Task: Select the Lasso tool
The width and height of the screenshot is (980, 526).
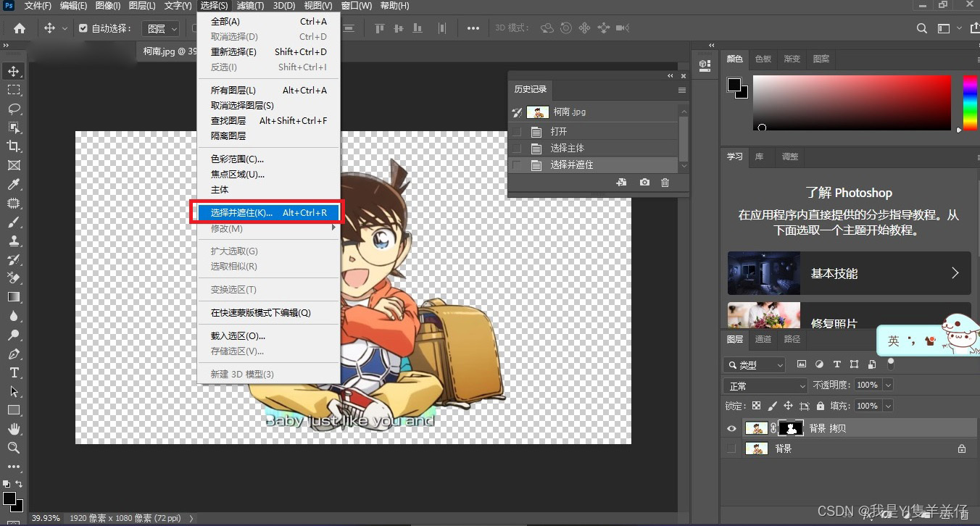Action: [x=14, y=109]
